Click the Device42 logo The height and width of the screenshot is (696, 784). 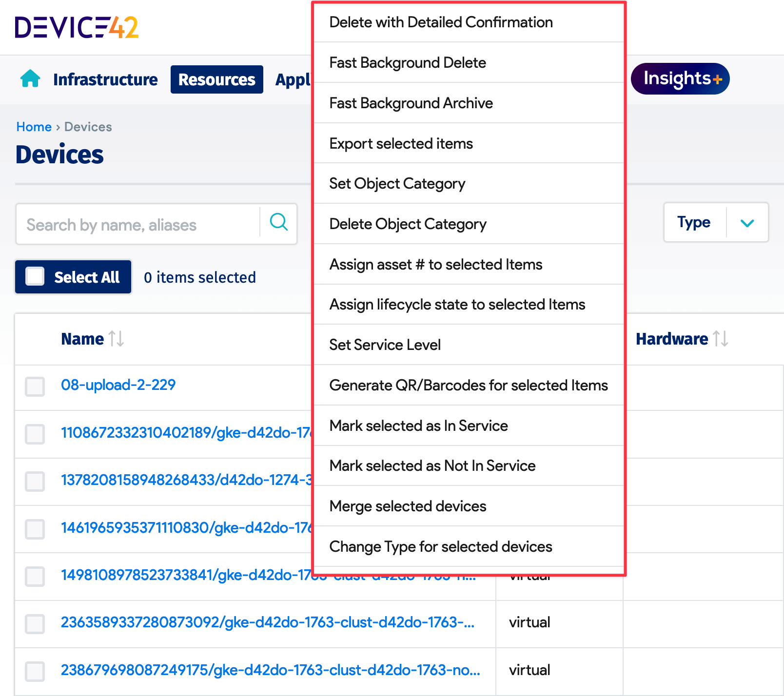click(77, 28)
